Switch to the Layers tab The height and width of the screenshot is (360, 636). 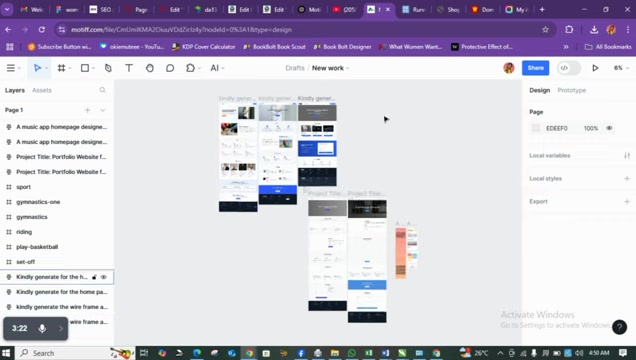(15, 90)
